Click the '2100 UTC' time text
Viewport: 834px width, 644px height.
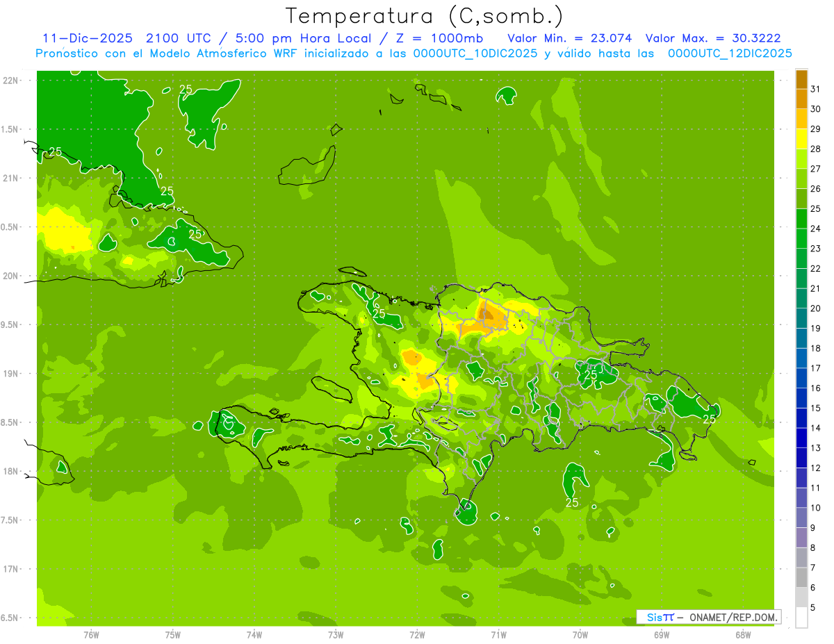(179, 38)
